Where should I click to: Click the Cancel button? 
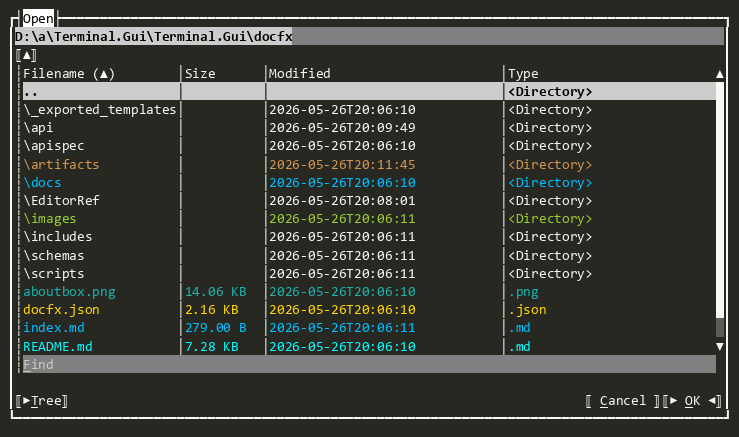(x=622, y=401)
